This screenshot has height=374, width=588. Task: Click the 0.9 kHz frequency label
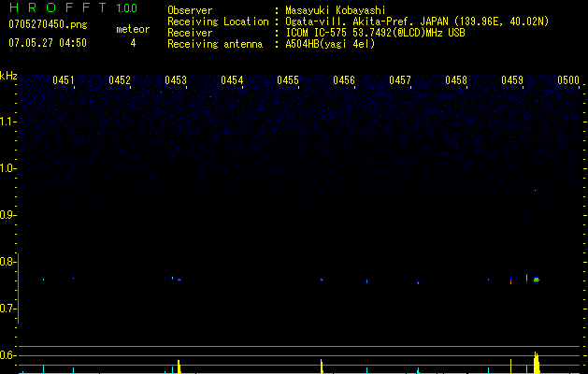tap(7, 215)
